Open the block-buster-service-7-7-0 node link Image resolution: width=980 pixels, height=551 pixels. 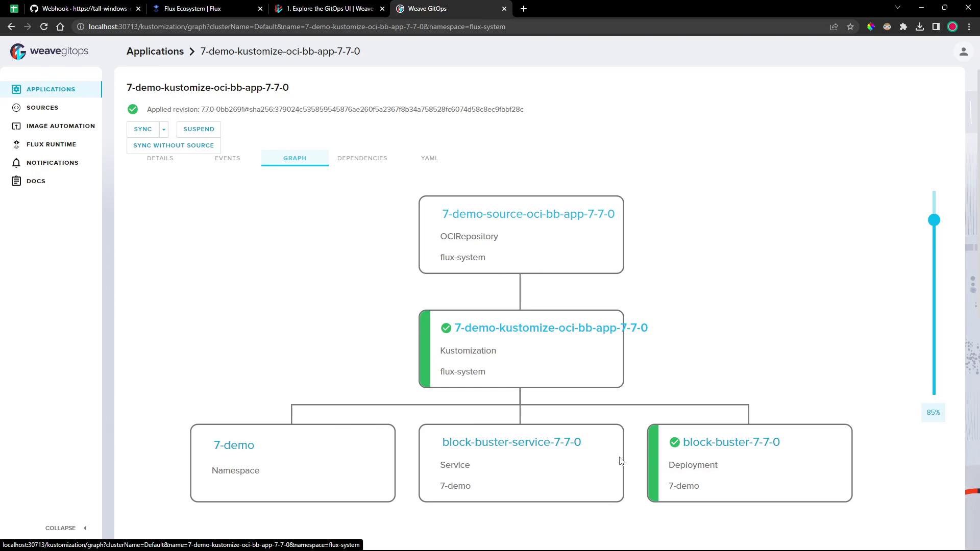(x=511, y=442)
